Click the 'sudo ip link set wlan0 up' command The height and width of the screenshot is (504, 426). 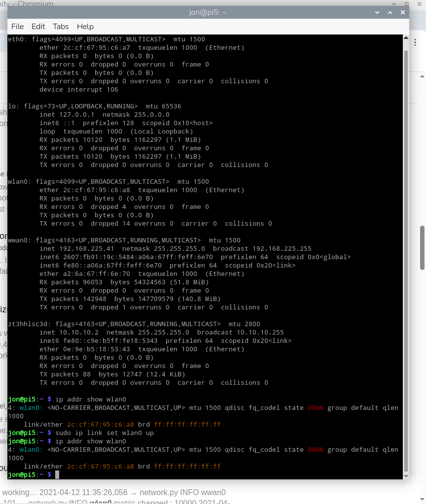[x=105, y=433]
